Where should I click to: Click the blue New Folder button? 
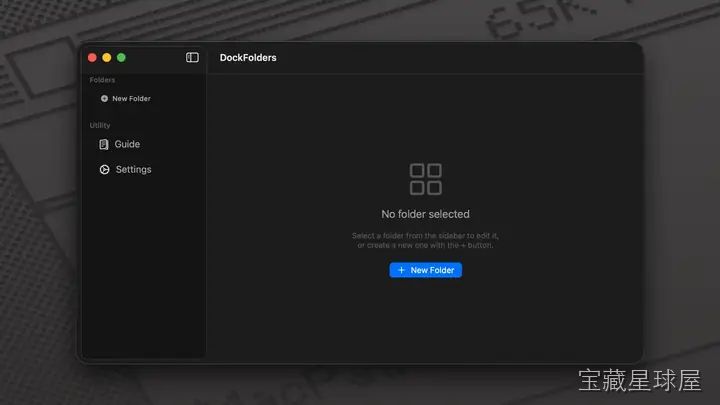point(426,270)
